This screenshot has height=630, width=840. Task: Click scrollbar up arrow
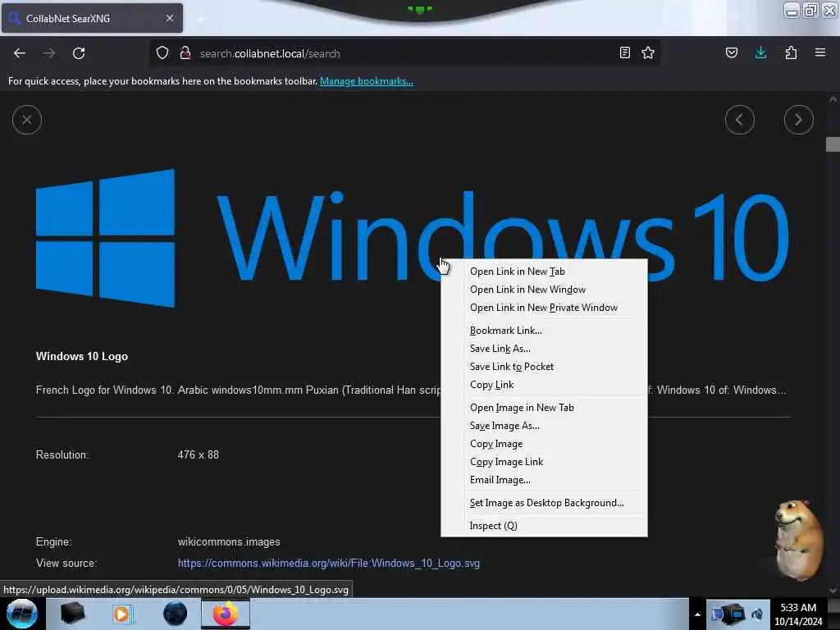(x=833, y=99)
